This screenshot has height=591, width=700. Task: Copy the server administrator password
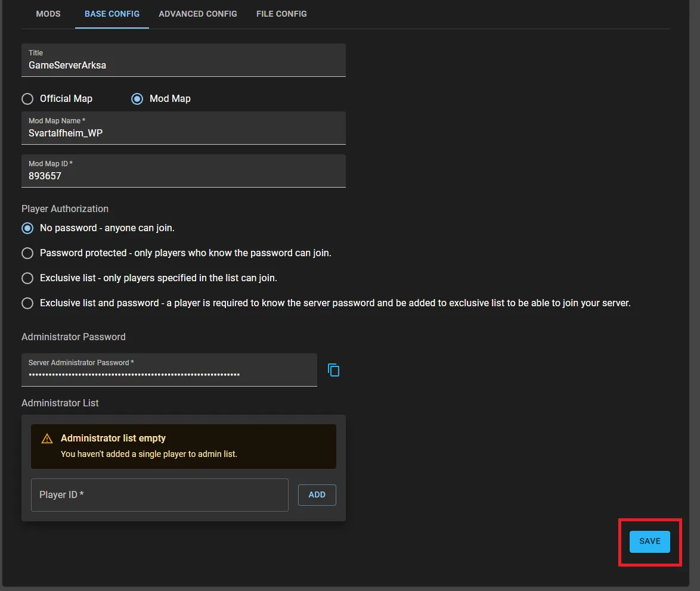click(x=333, y=370)
